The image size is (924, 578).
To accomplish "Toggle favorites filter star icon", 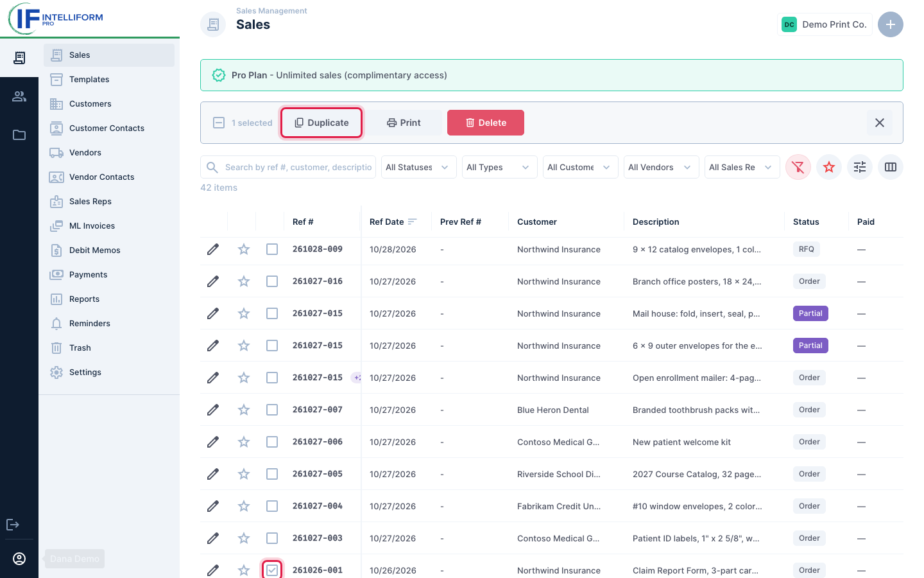I will [829, 167].
